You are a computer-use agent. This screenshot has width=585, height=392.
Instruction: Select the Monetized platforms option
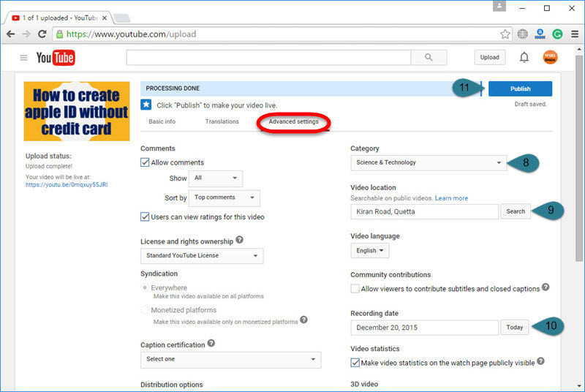(x=144, y=310)
